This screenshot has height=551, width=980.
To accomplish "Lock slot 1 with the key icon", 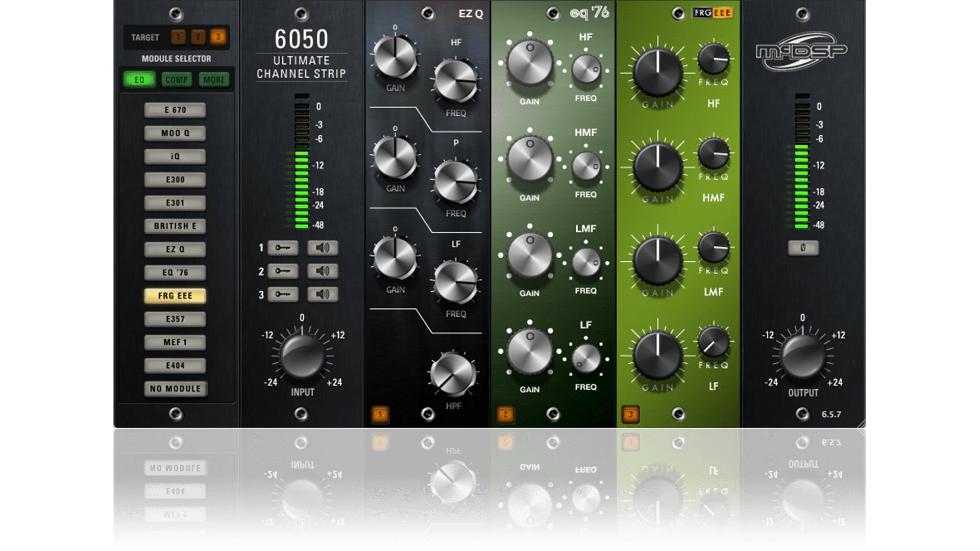I will click(282, 248).
